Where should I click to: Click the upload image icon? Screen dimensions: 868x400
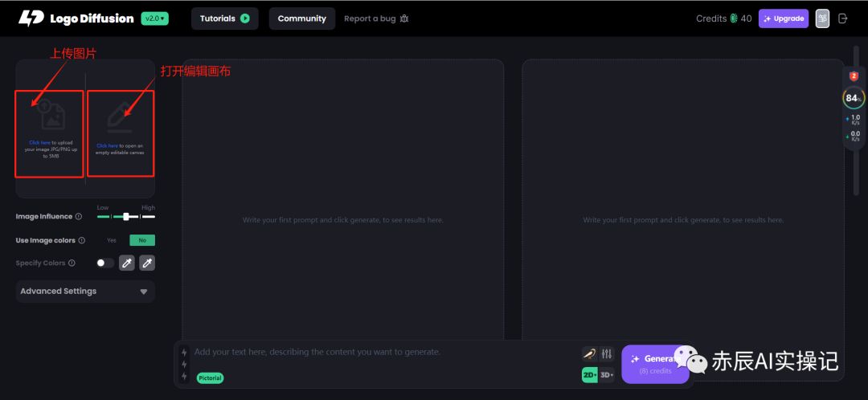tap(51, 115)
